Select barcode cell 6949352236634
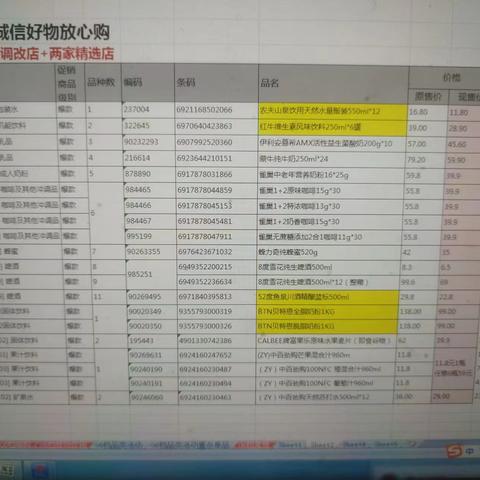Image resolution: width=480 pixels, height=480 pixels. (217, 282)
